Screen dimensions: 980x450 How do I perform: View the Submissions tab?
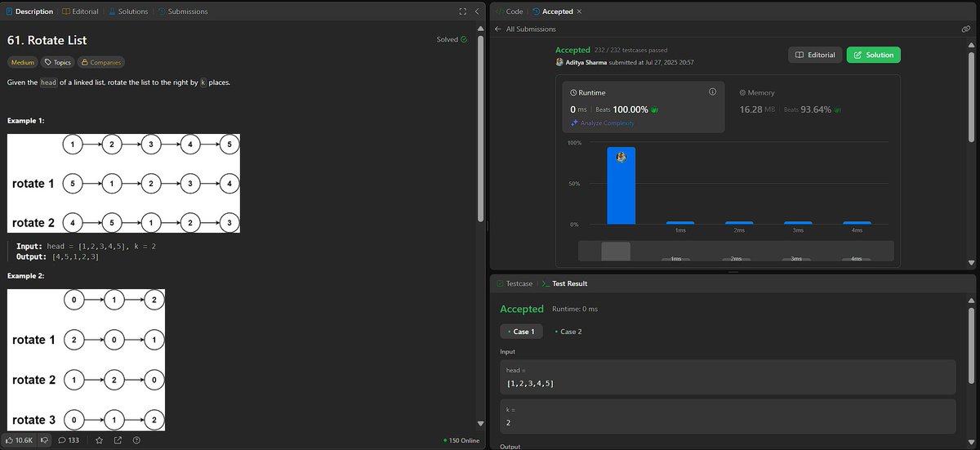183,11
